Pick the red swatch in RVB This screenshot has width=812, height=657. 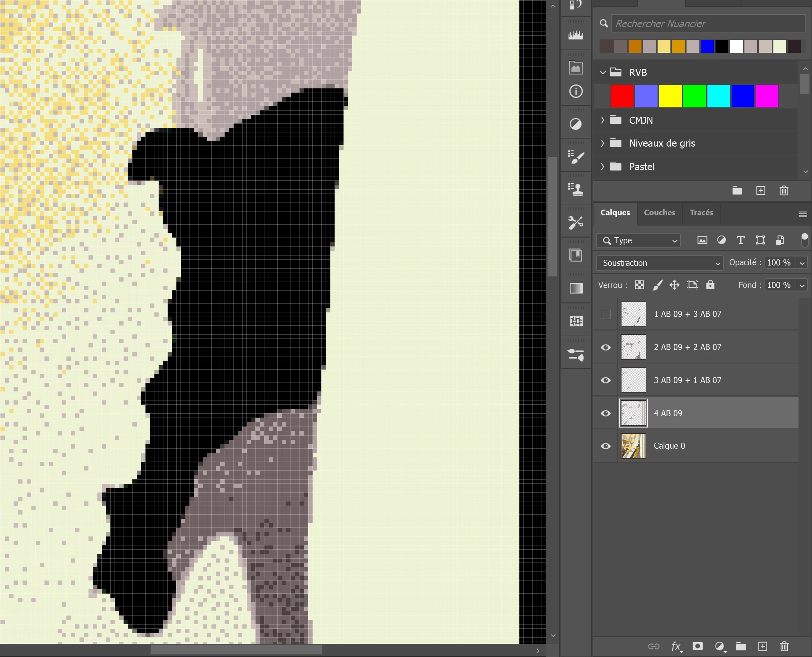pyautogui.click(x=622, y=96)
